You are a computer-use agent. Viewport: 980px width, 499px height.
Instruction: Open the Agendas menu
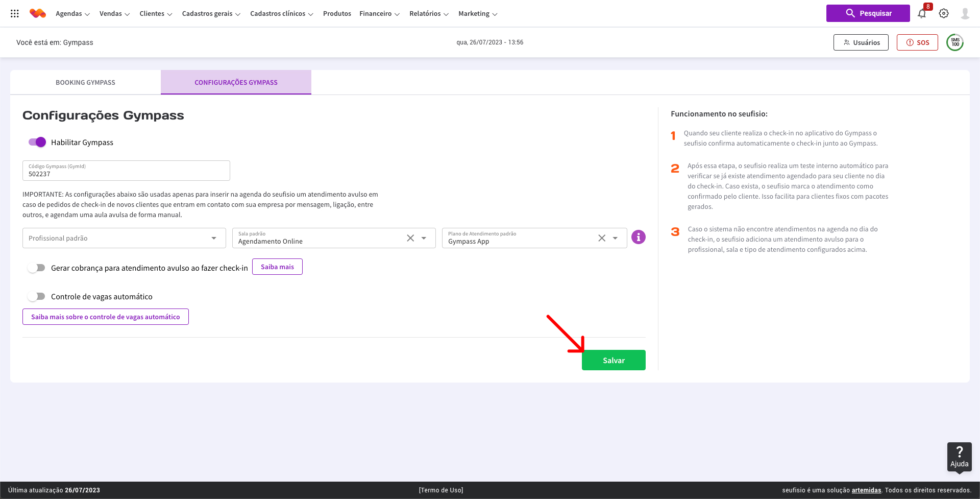(x=72, y=14)
